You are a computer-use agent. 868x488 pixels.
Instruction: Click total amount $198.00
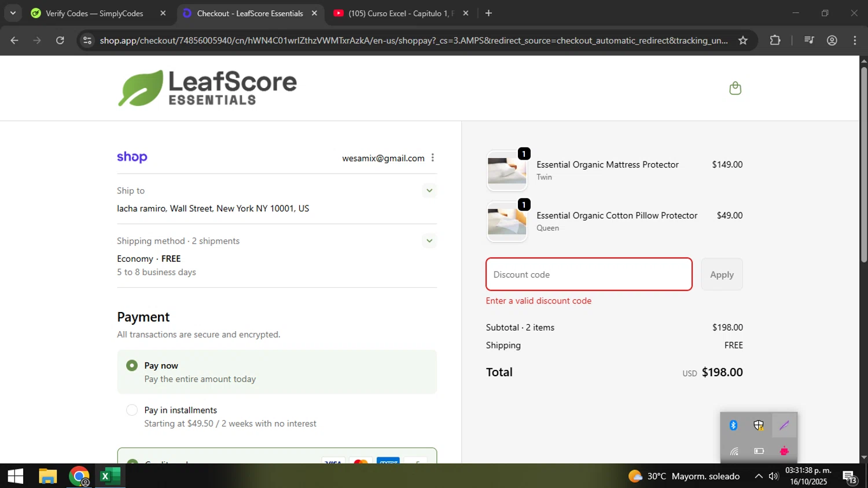(x=722, y=372)
